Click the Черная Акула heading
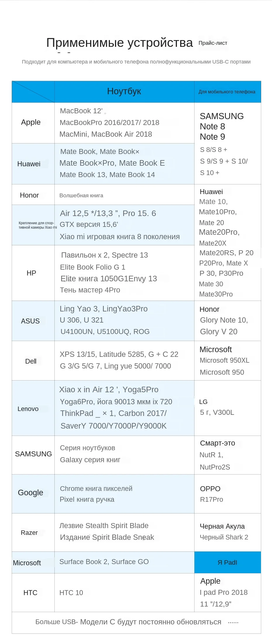 click(x=222, y=526)
